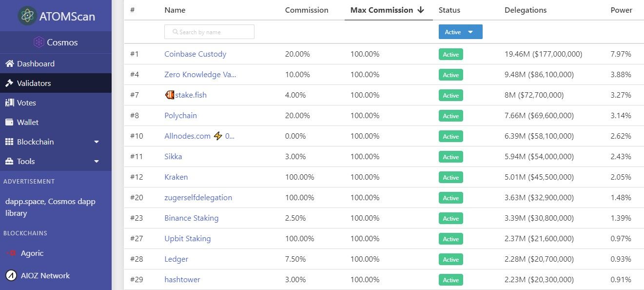Click the stake.fish fish logo

coord(169,95)
